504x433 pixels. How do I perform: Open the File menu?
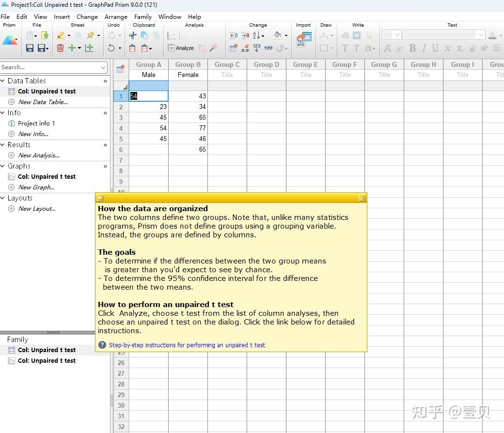point(5,16)
